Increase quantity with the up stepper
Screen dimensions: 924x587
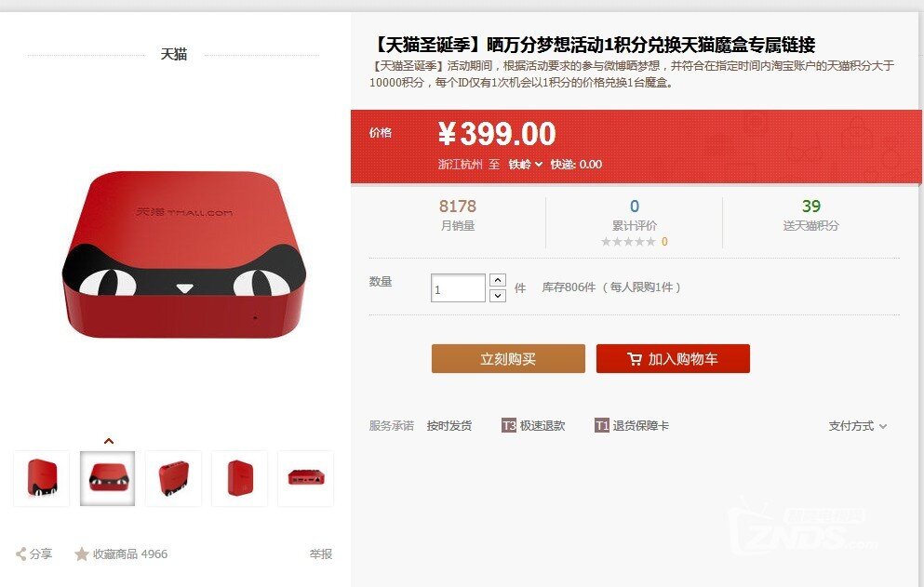pyautogui.click(x=497, y=280)
